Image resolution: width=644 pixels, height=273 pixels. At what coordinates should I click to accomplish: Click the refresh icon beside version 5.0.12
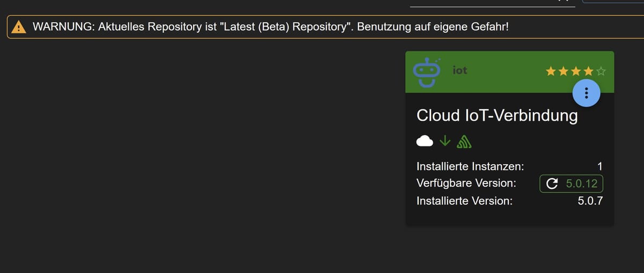click(552, 183)
